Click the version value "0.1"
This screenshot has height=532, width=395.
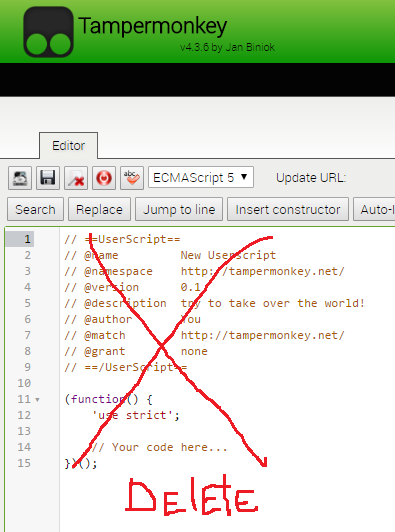pos(191,287)
